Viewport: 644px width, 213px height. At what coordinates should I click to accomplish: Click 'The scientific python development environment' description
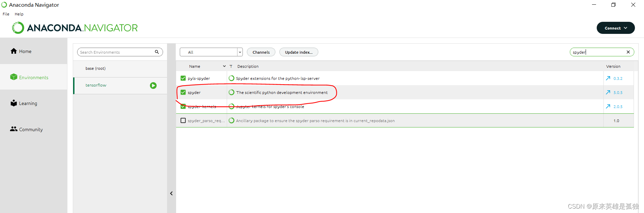click(x=282, y=93)
